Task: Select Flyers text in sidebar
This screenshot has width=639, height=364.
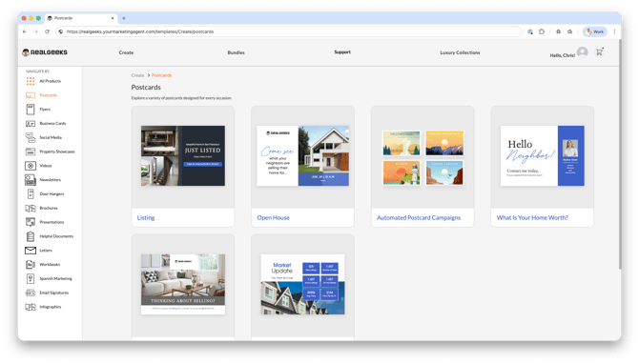Action: (x=45, y=110)
